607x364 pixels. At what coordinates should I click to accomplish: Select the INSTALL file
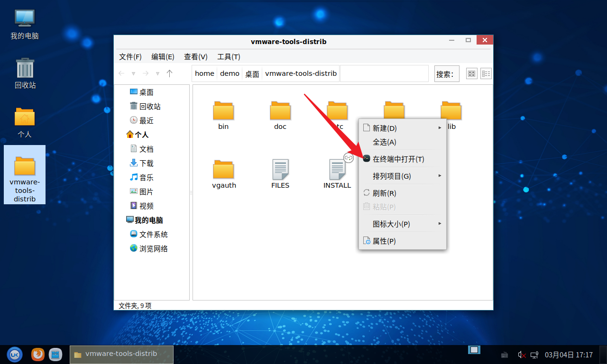pos(337,174)
